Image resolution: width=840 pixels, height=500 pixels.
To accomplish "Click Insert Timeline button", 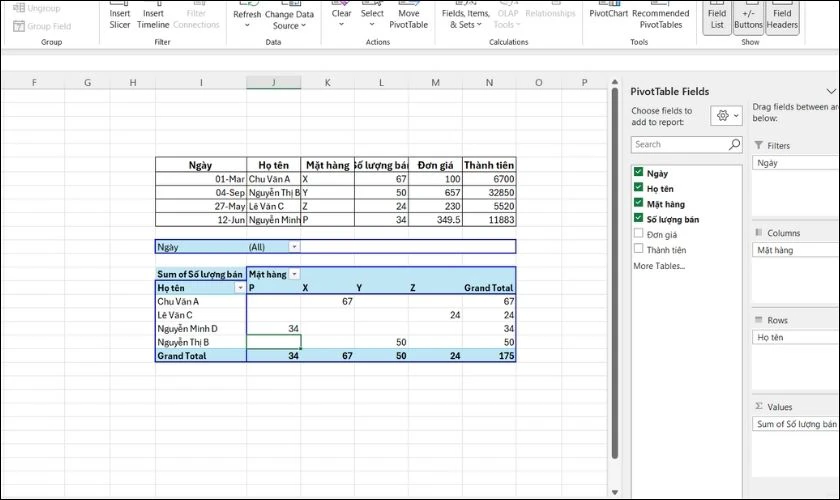I will click(x=153, y=16).
